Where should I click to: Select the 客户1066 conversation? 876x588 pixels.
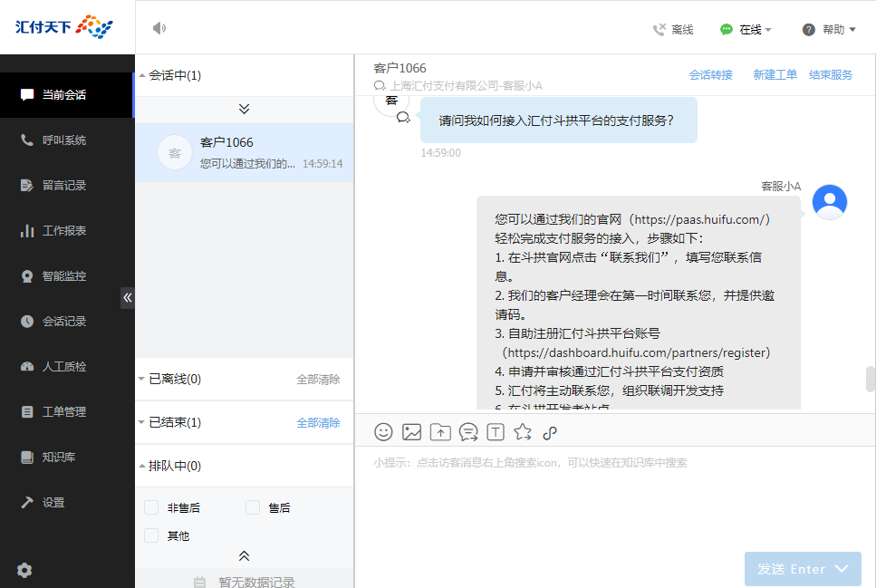[245, 152]
